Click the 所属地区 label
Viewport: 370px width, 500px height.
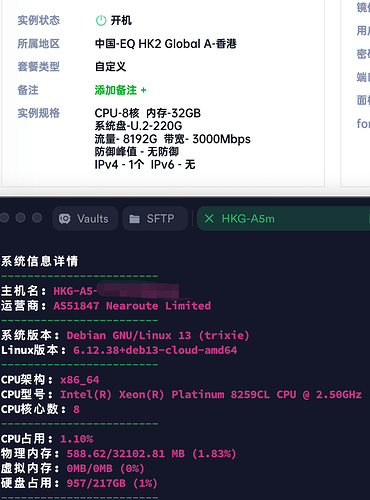pyautogui.click(x=39, y=44)
